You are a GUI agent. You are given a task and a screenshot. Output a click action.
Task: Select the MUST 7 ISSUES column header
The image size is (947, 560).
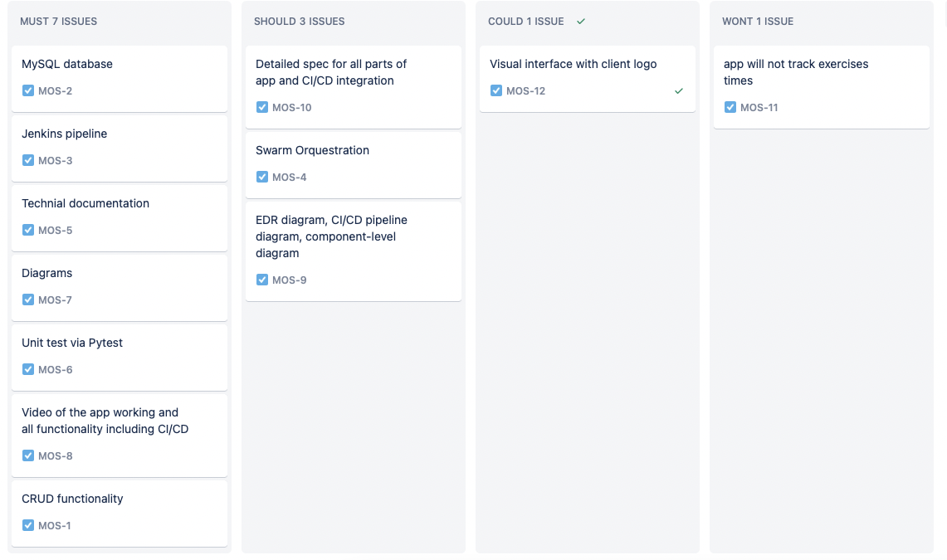(x=58, y=21)
